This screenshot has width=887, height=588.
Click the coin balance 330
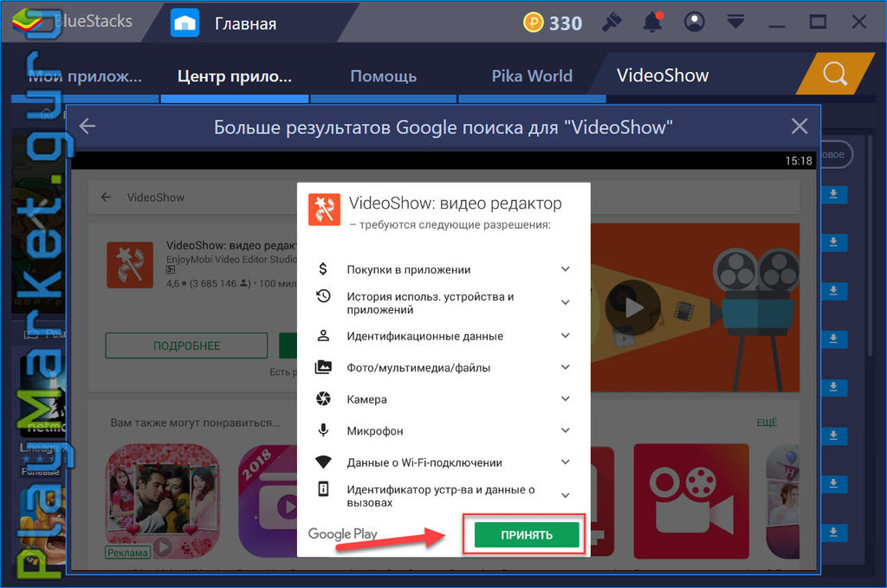tap(553, 23)
